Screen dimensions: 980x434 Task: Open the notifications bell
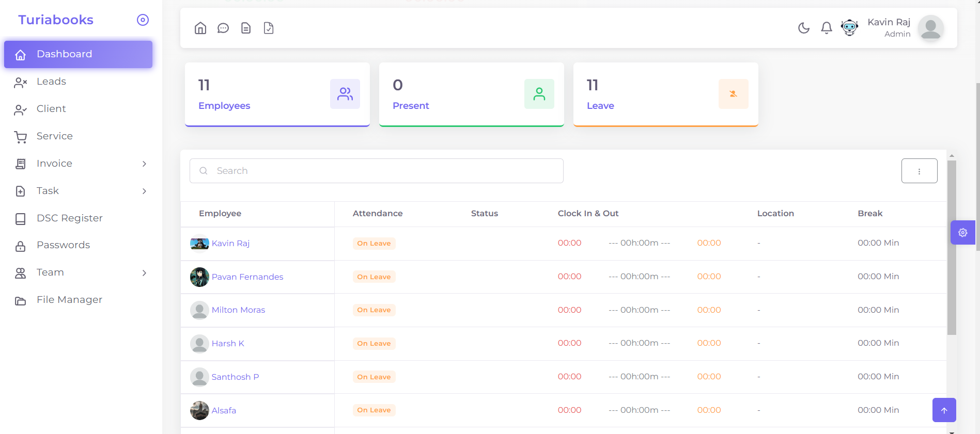[827, 28]
